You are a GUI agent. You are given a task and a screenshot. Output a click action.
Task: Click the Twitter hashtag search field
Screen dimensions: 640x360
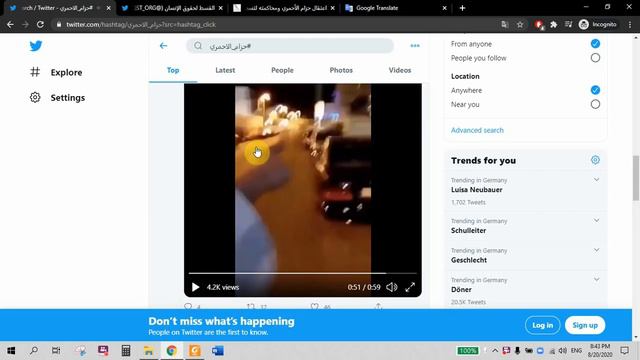[290, 46]
